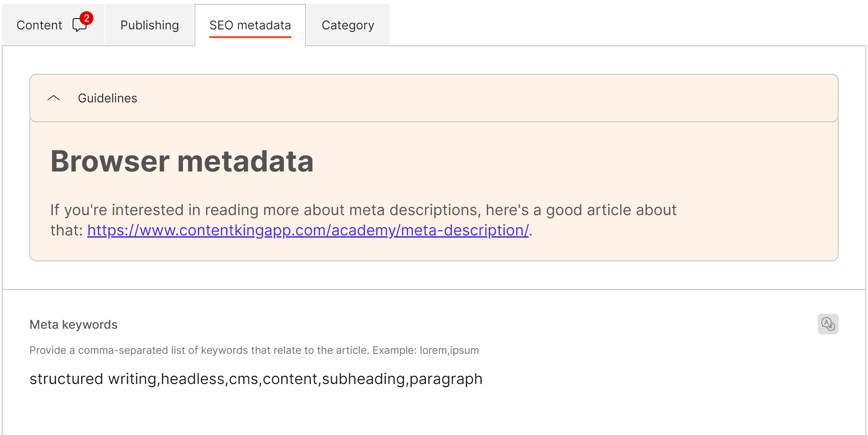
Task: Open the Publishing tab
Action: point(150,25)
